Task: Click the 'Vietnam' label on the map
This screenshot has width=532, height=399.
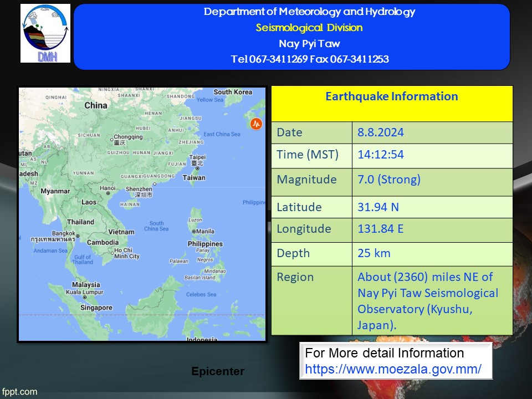Action: click(x=121, y=232)
